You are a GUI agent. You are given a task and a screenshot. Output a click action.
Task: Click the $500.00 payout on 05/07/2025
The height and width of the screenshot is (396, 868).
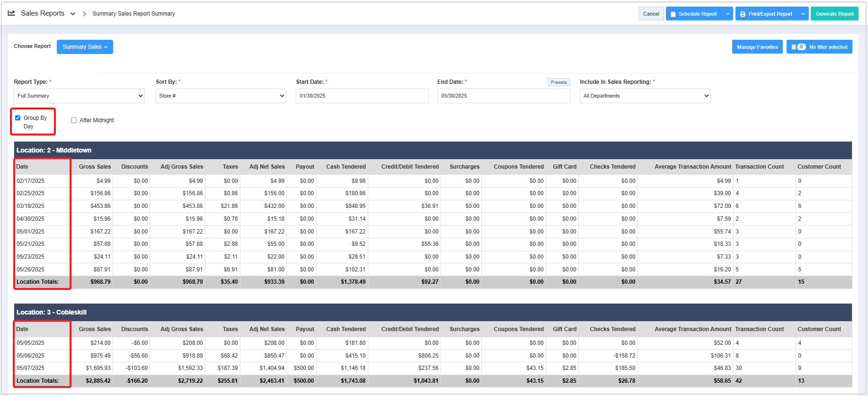[304, 368]
